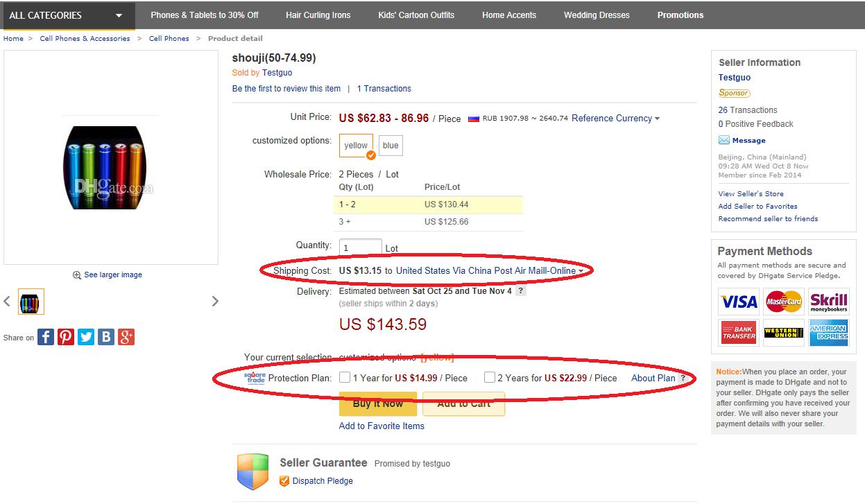Screen dimensions: 865x504
Task: Enable 2 Years protection plan checkbox
Action: (490, 378)
